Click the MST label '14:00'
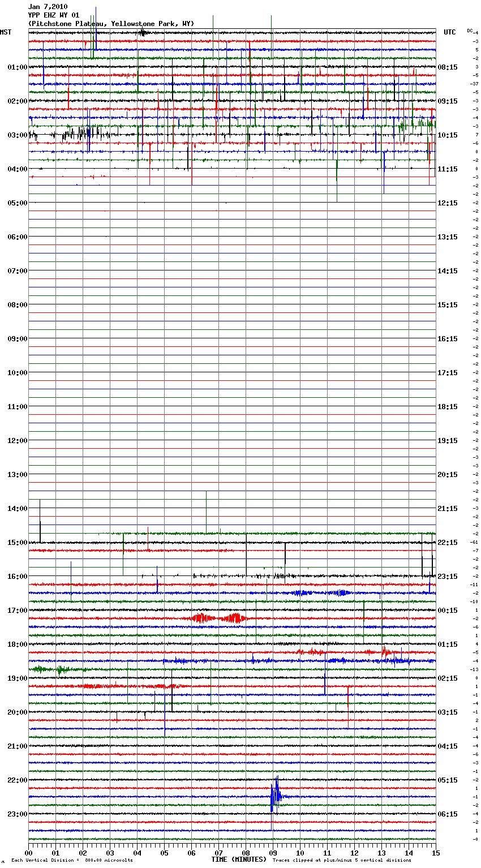Screen dimensions: 481x868 click(x=18, y=509)
